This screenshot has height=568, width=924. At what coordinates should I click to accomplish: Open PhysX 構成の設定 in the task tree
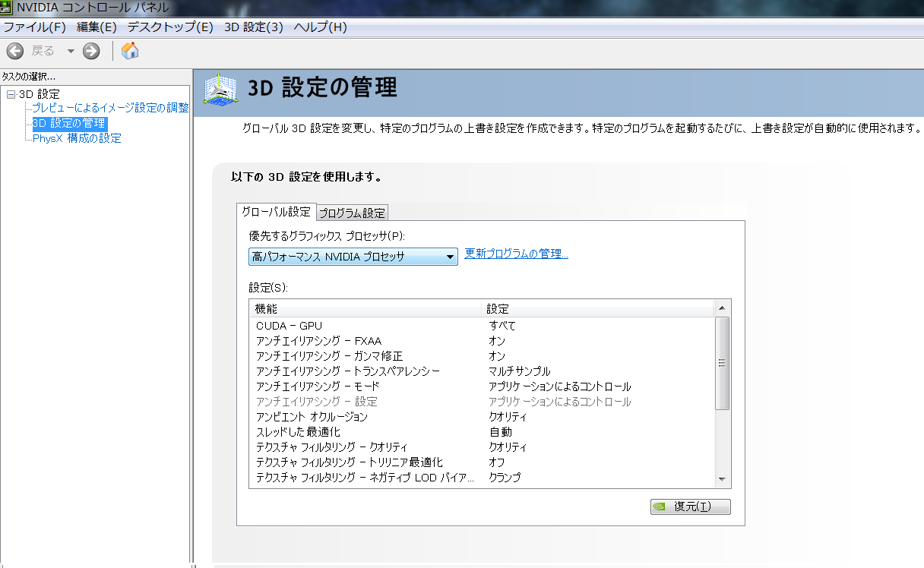(77, 138)
